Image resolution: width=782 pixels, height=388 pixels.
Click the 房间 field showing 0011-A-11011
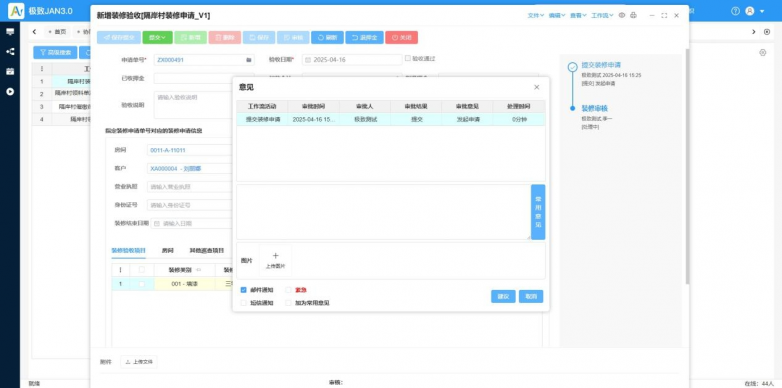(190, 150)
